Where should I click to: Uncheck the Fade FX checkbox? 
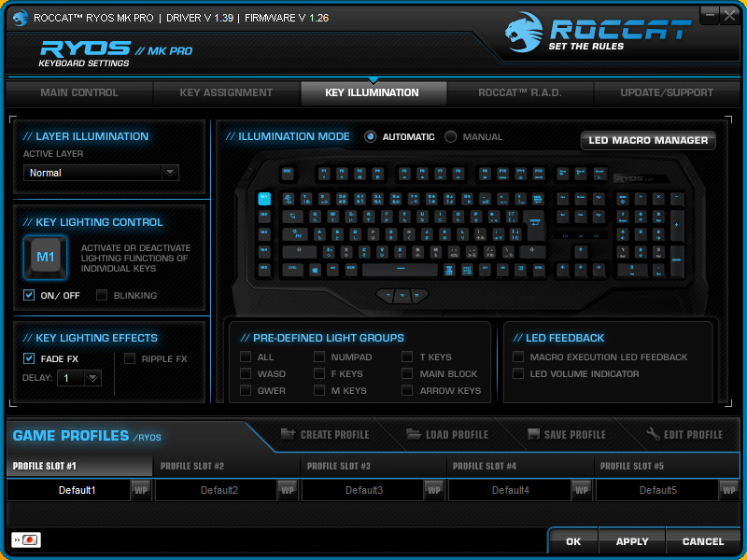point(29,358)
